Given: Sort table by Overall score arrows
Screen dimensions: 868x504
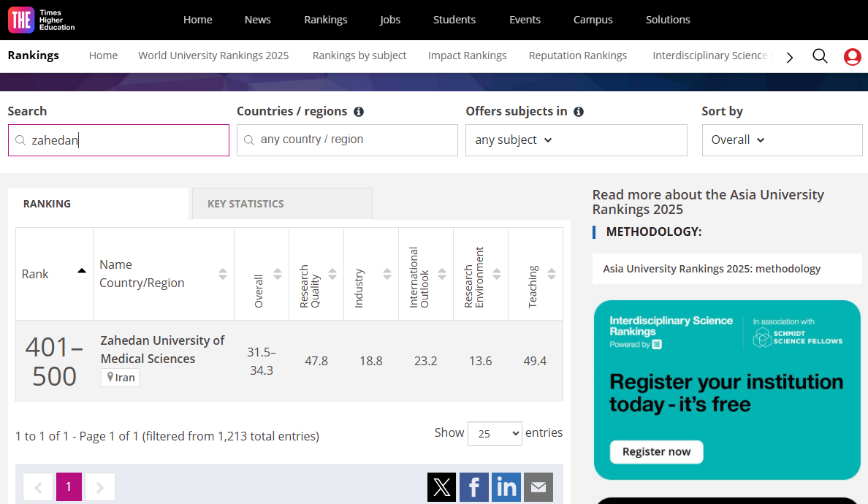Looking at the screenshot, I should point(278,274).
